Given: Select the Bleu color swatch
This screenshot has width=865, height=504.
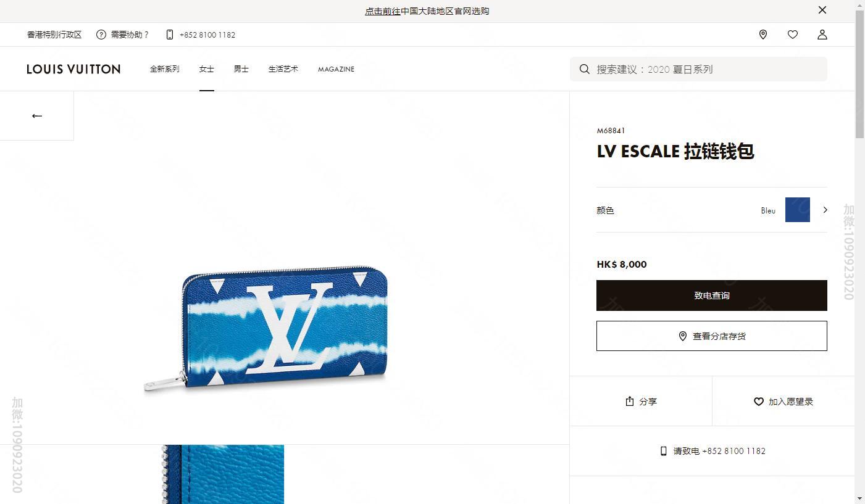Looking at the screenshot, I should 798,210.
